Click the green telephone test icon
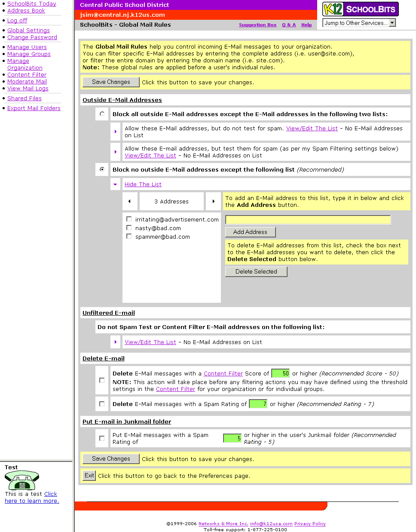This screenshot has width=416, height=532. pyautogui.click(x=22, y=481)
